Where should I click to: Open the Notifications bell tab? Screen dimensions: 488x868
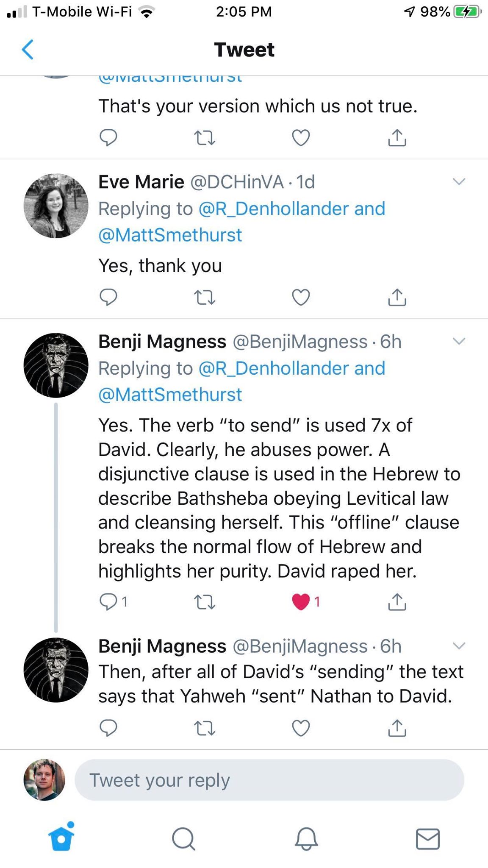306,838
